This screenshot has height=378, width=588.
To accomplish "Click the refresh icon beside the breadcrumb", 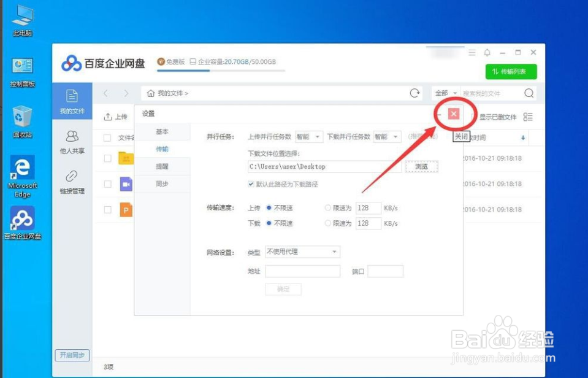I will (414, 93).
